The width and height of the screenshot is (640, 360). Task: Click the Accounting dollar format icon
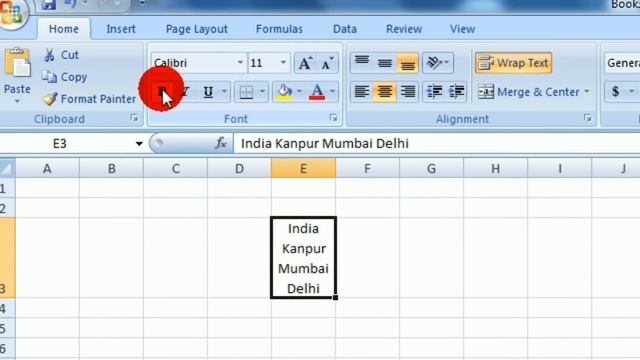pos(616,91)
